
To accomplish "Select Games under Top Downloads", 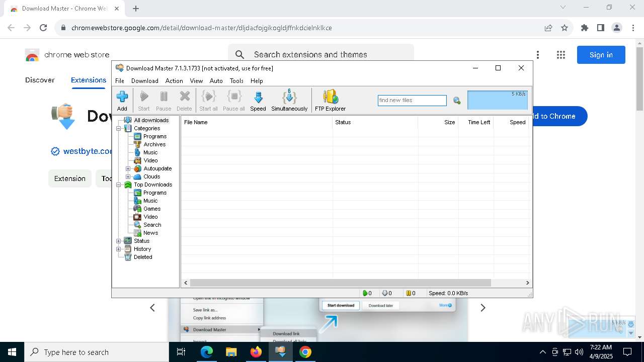I will coord(152,209).
